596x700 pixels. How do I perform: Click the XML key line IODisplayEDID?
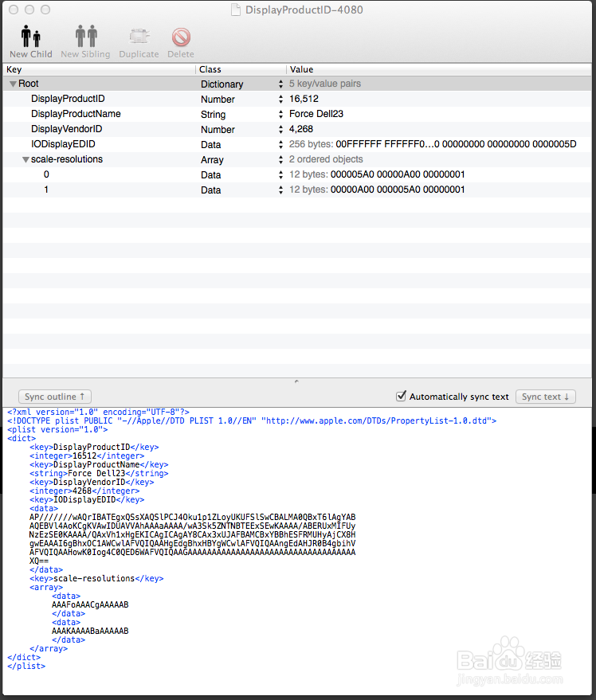click(87, 499)
